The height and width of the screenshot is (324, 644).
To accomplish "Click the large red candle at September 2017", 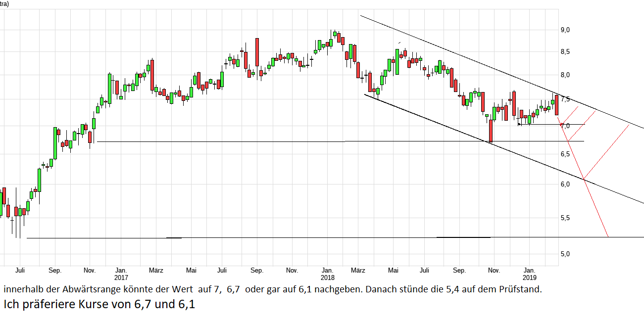I will (x=257, y=52).
